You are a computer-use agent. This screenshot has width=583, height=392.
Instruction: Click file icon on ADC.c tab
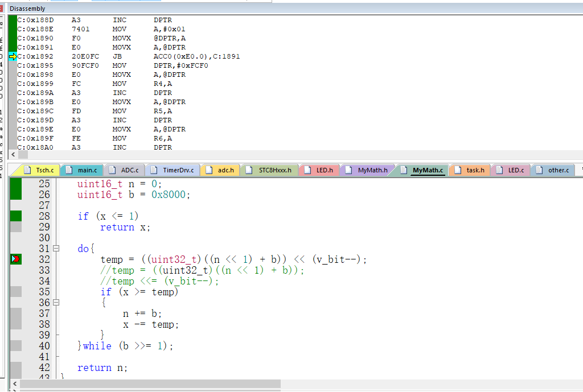coord(112,170)
